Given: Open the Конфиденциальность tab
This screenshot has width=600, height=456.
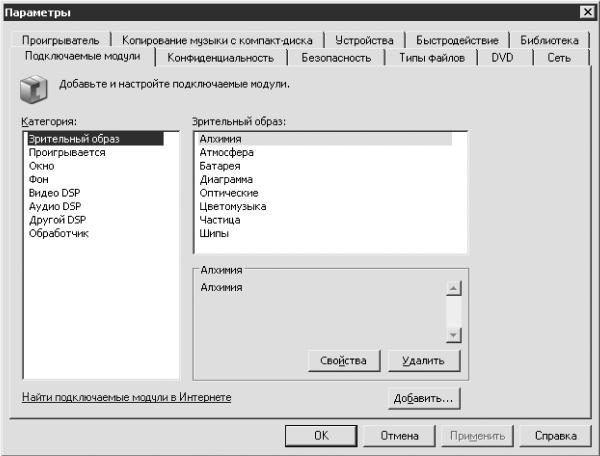Looking at the screenshot, I should [x=220, y=58].
